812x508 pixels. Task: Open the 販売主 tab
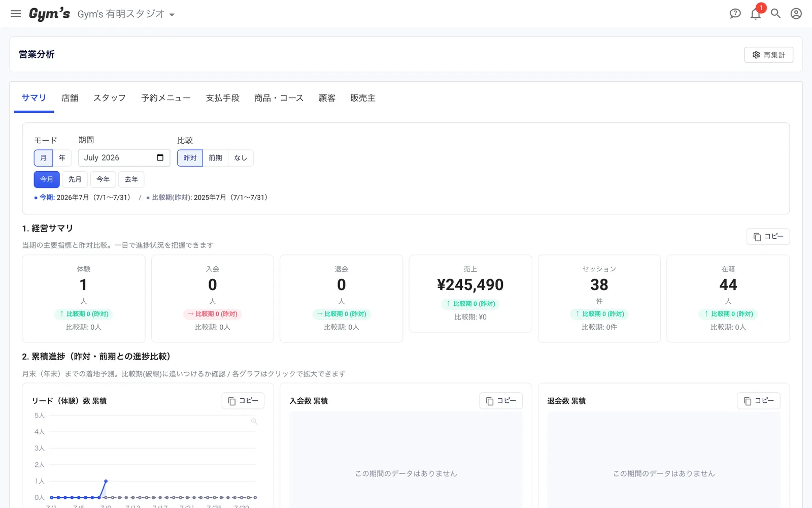coord(363,98)
